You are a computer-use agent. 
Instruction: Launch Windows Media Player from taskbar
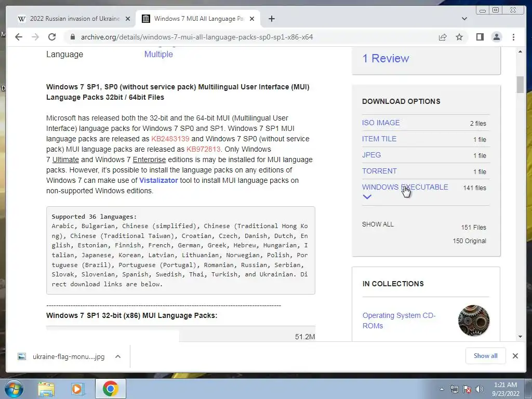pos(78,389)
